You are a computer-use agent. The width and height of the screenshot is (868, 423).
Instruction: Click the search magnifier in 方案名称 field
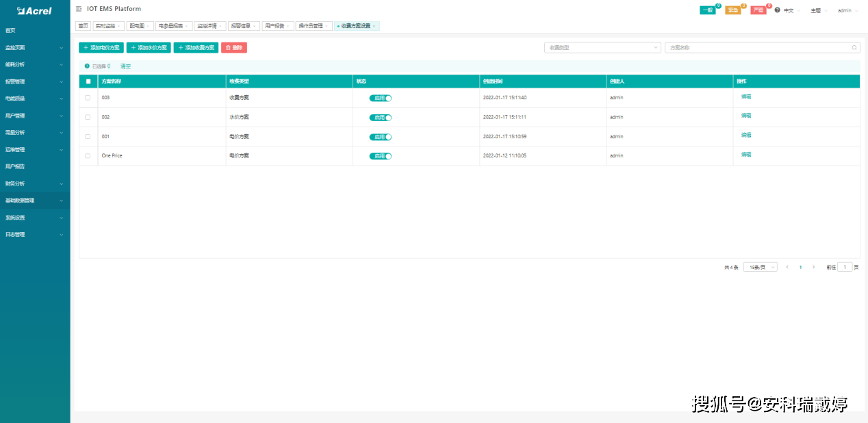point(854,48)
